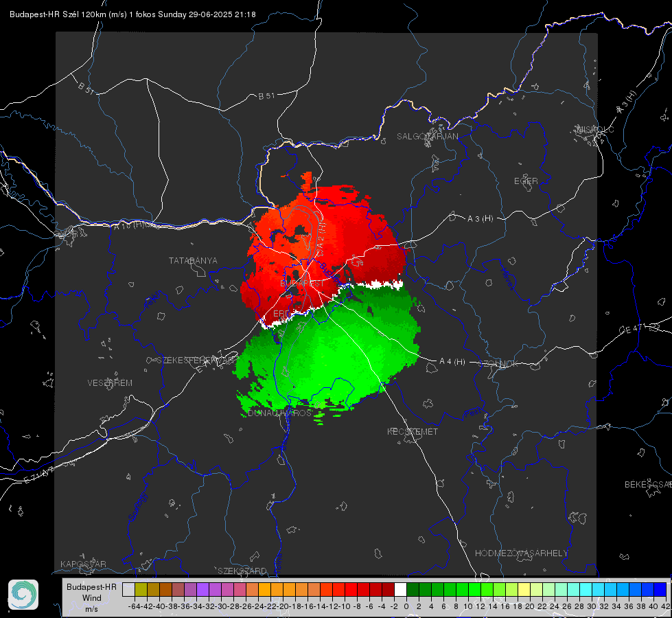
Task: Click the Budapest-HR Wind m/s legend label
Action: [91, 598]
